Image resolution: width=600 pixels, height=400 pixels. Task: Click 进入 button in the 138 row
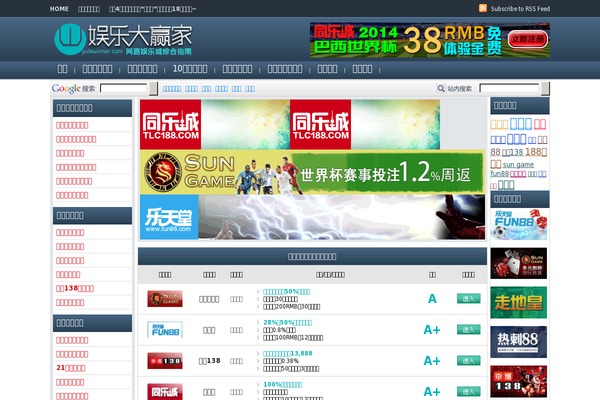(x=468, y=361)
